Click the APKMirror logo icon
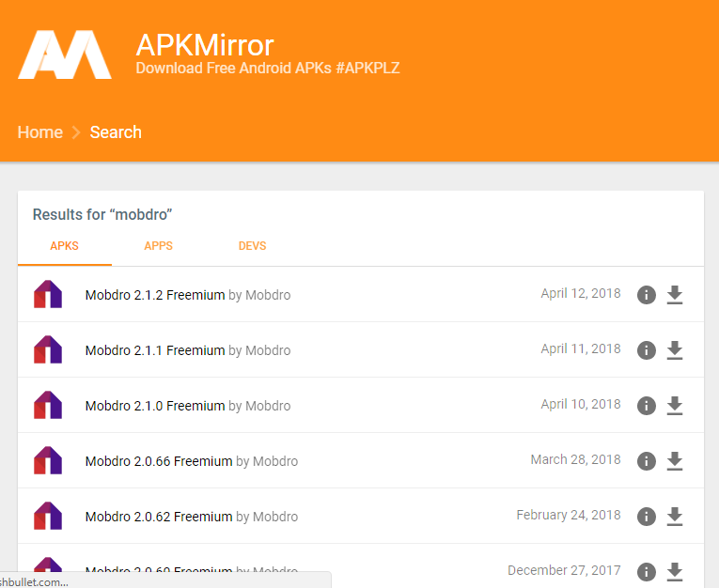 65,54
